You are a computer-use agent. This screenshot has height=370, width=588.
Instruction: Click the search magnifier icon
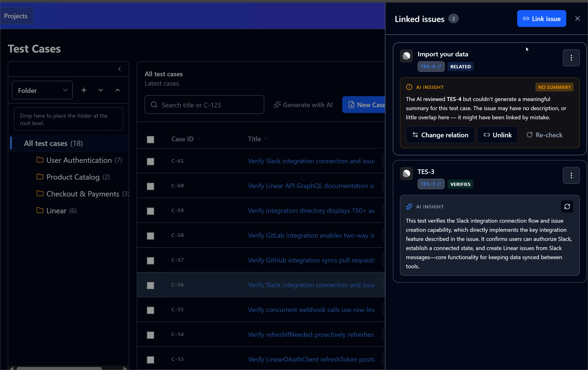[x=154, y=105]
